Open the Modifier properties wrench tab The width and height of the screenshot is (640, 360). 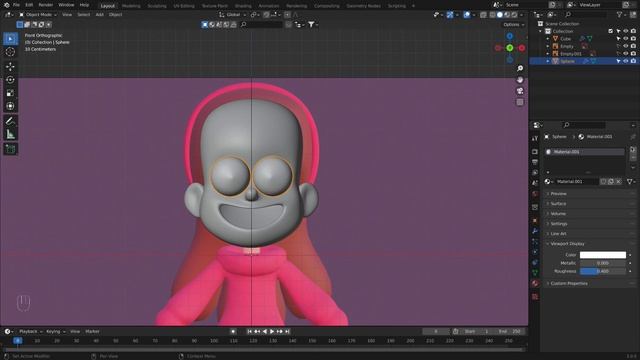tap(535, 231)
